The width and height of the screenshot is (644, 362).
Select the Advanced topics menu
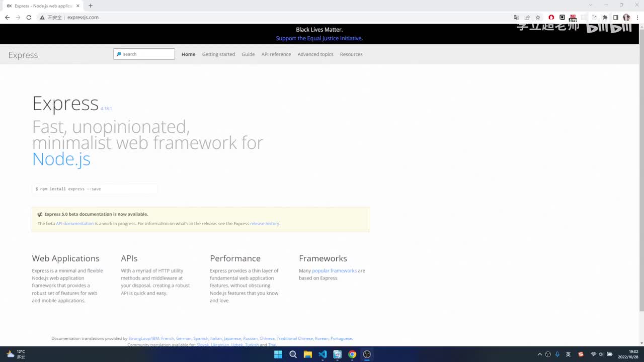click(315, 54)
